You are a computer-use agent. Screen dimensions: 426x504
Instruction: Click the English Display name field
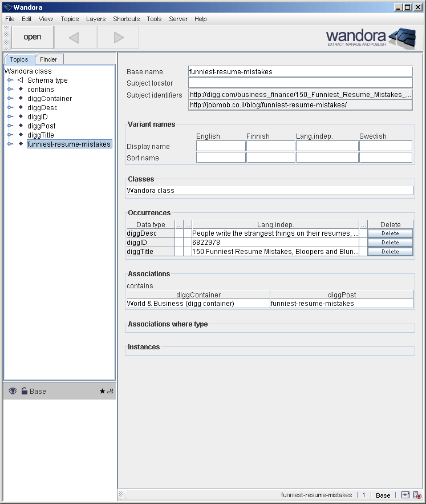221,146
